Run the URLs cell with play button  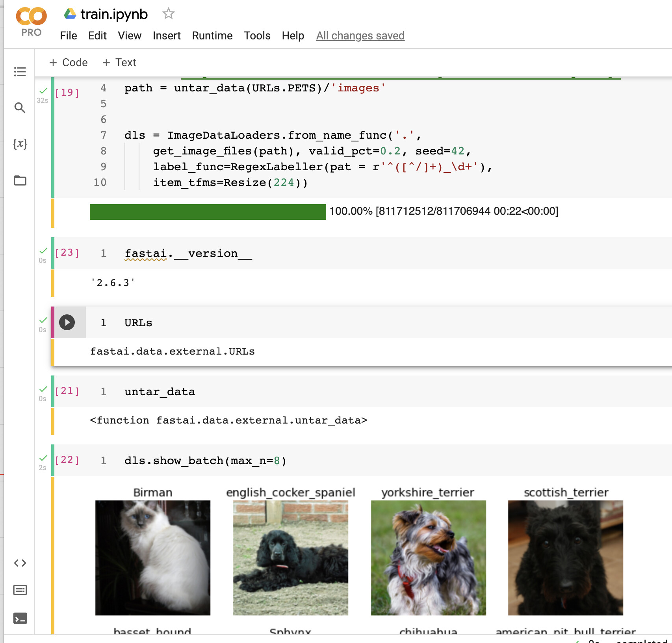pyautogui.click(x=67, y=322)
